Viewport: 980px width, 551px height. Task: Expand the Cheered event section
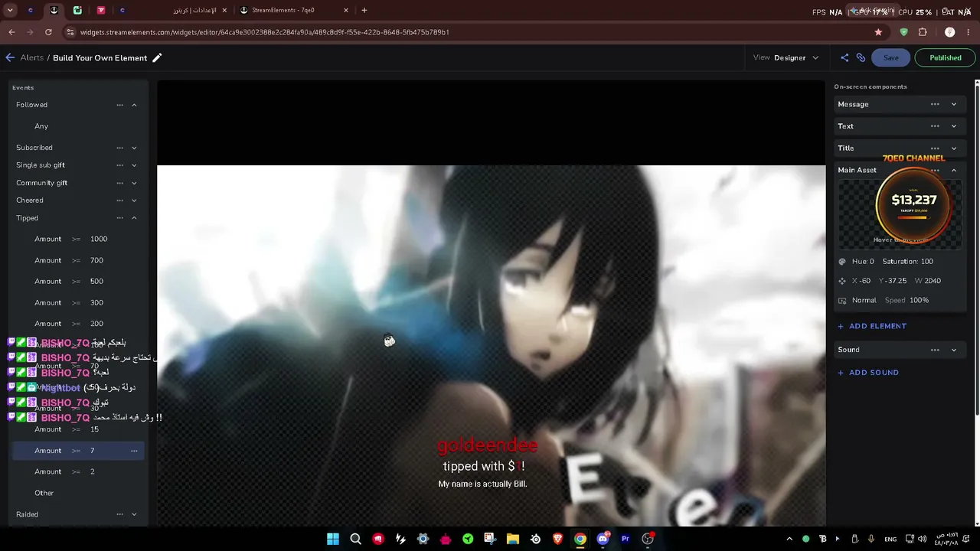[x=134, y=201]
